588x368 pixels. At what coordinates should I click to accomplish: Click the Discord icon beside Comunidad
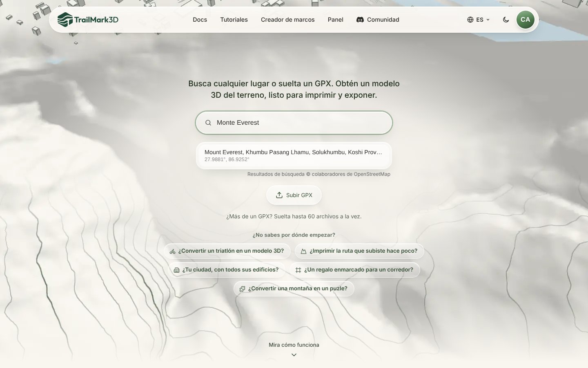360,20
